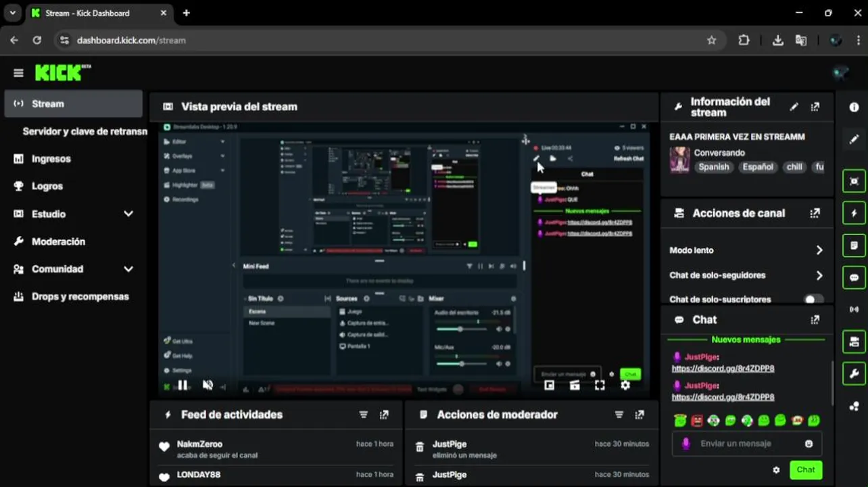Viewport: 868px width, 487px height.
Task: Toggle channel actions panel in right toolbar
Action: pos(854,342)
